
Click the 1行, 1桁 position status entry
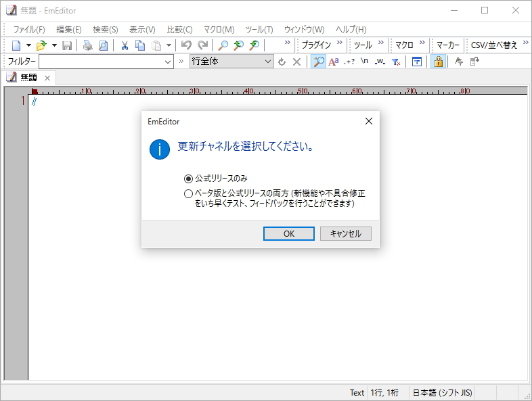[x=384, y=393]
